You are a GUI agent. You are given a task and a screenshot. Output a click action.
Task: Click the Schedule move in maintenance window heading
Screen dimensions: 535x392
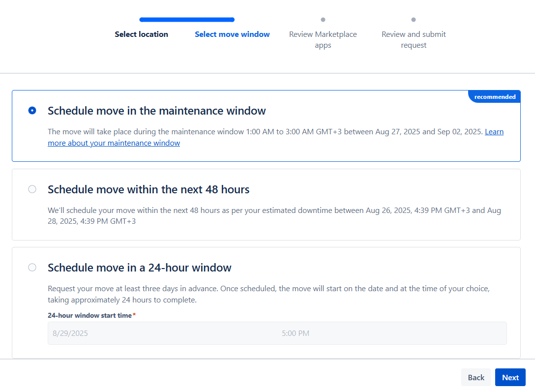(x=156, y=111)
